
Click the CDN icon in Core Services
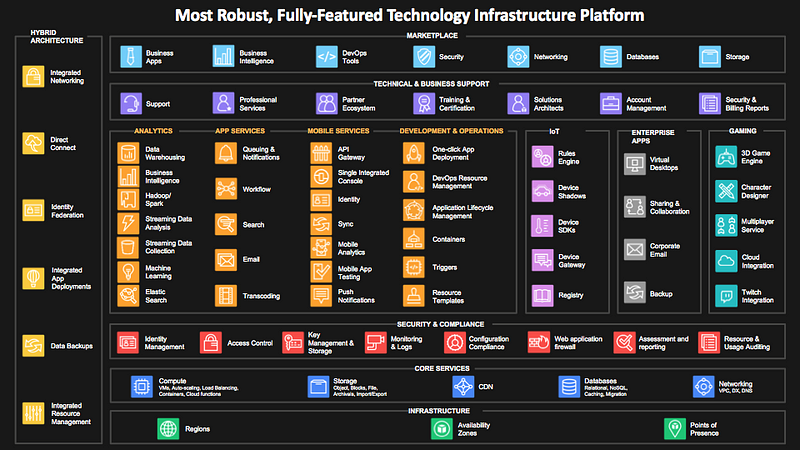click(463, 387)
